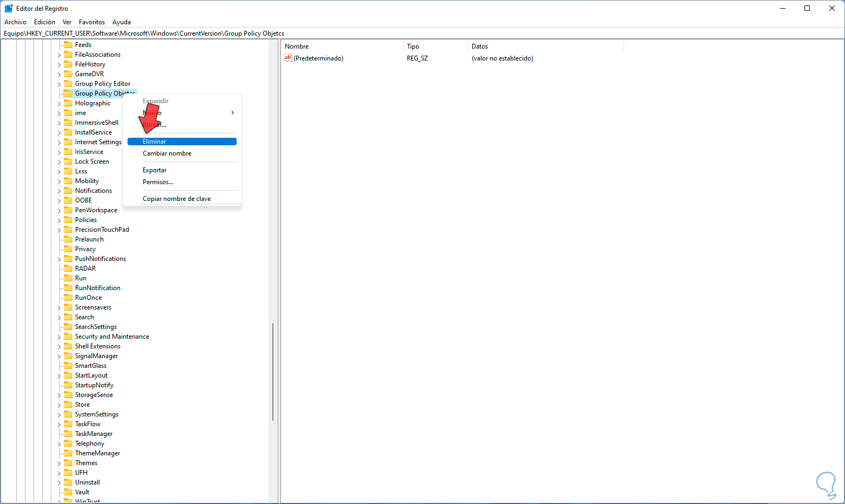Click the Lock Screen folder icon
The width and height of the screenshot is (845, 504).
pyautogui.click(x=68, y=162)
